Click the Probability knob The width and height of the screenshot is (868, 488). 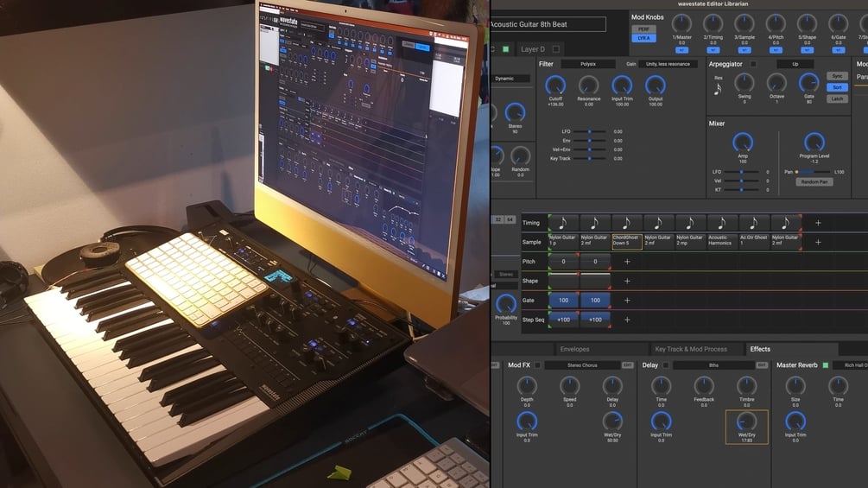[x=505, y=304]
